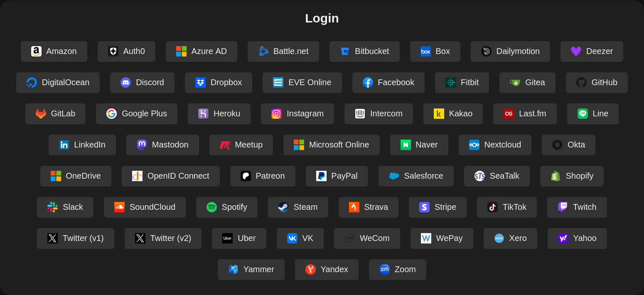This screenshot has width=644, height=295.
Task: Click the Azure AD colored squares icon
Action: (x=181, y=52)
